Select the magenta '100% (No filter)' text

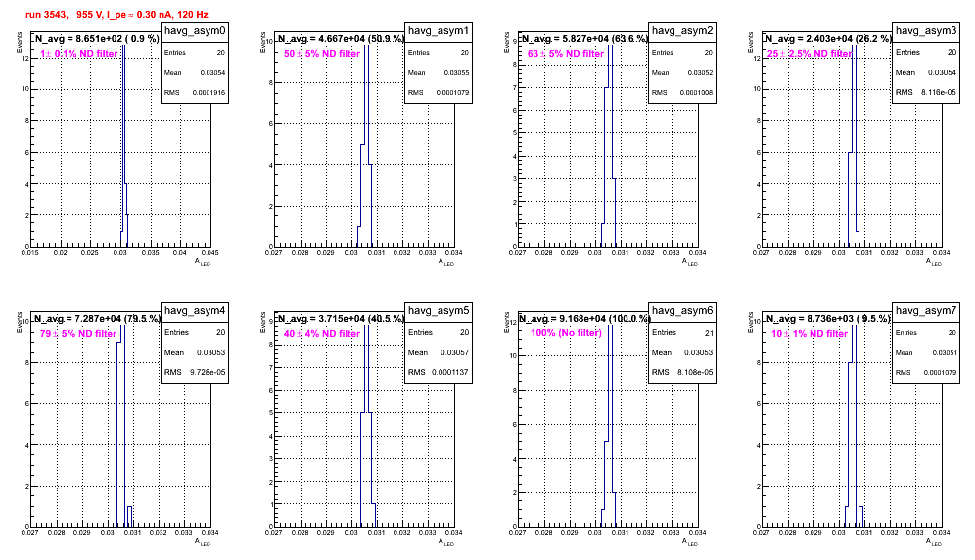(x=567, y=333)
